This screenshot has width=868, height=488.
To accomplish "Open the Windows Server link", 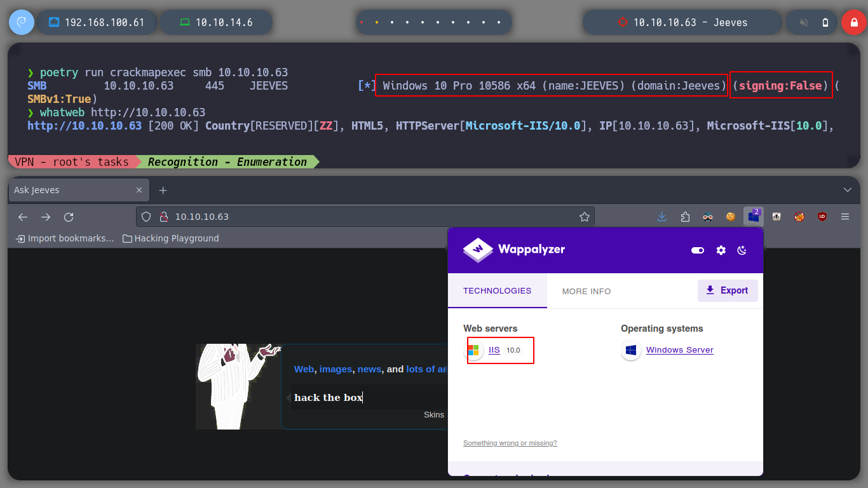I will pos(679,350).
